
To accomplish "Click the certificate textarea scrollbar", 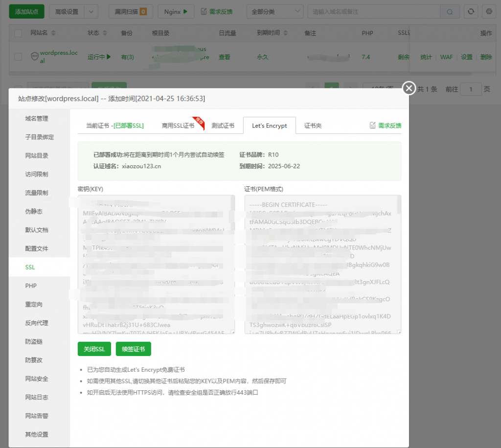I will 399,205.
